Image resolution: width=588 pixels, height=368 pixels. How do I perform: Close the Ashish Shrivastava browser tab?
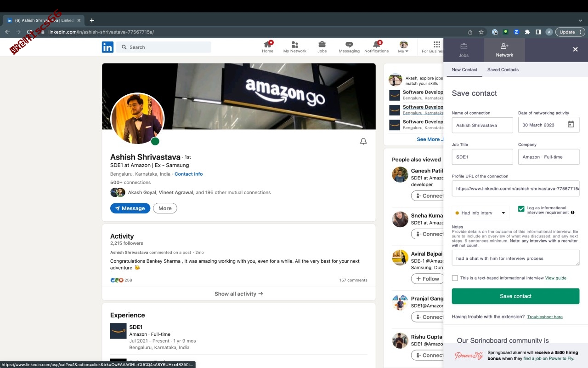click(79, 20)
